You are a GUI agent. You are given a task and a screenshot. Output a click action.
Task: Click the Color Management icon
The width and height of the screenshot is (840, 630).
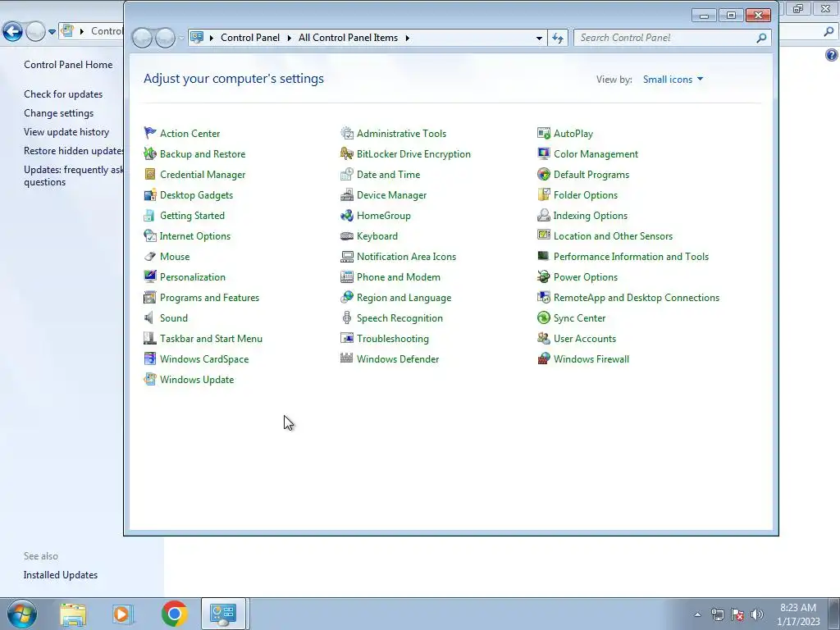click(544, 153)
